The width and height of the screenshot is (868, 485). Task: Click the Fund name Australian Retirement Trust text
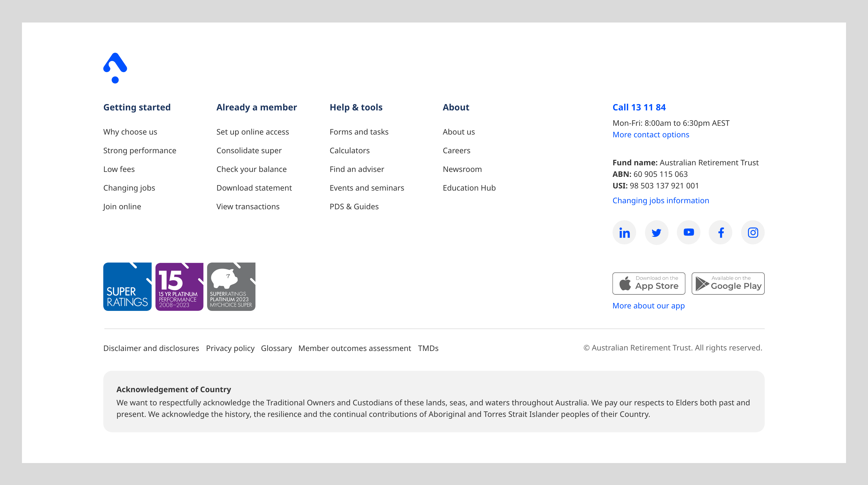[685, 163]
